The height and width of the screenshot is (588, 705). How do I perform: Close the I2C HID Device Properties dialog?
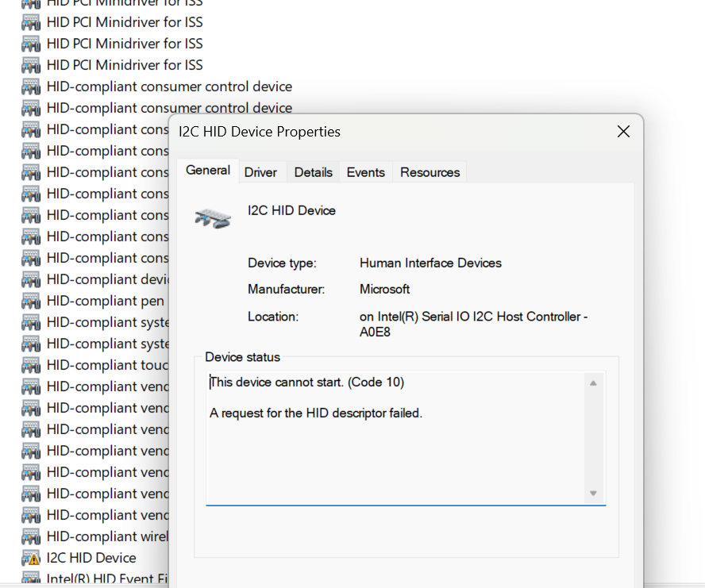point(623,132)
